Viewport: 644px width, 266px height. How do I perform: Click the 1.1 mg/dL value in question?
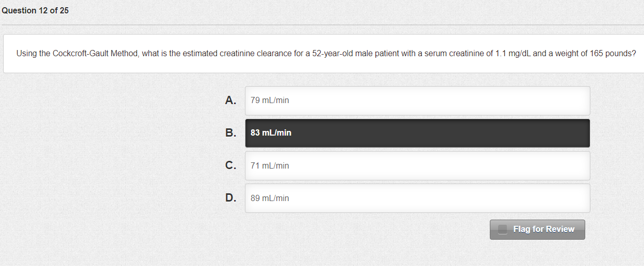(513, 54)
